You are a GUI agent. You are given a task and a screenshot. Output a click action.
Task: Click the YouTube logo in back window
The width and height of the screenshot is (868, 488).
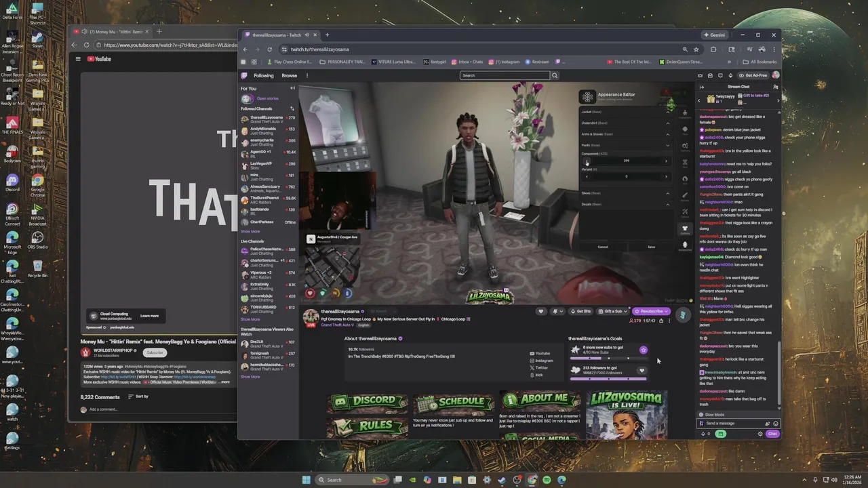click(99, 59)
